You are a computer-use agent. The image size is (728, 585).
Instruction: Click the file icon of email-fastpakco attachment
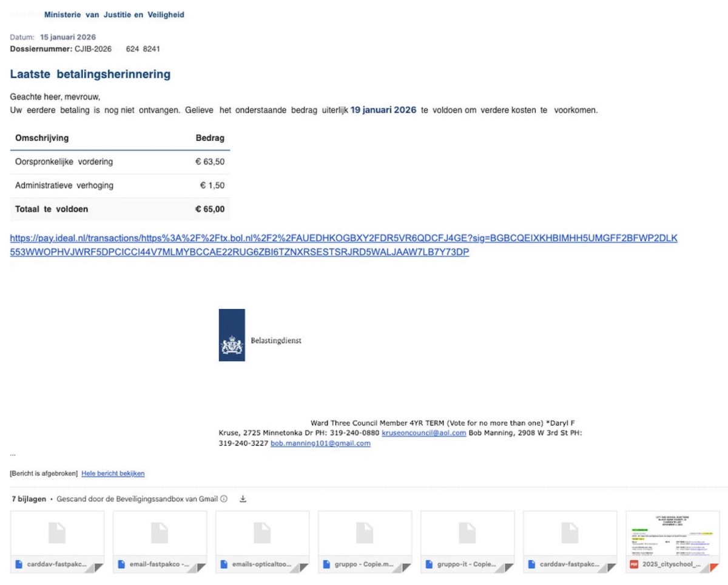[x=121, y=564]
